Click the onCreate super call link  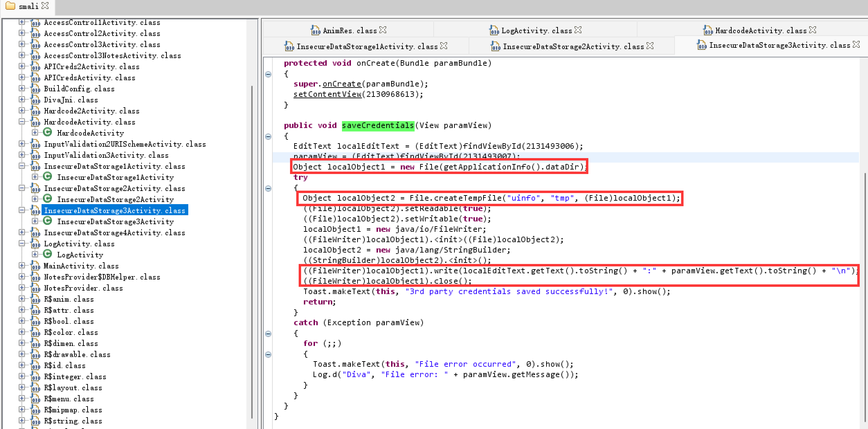point(342,84)
